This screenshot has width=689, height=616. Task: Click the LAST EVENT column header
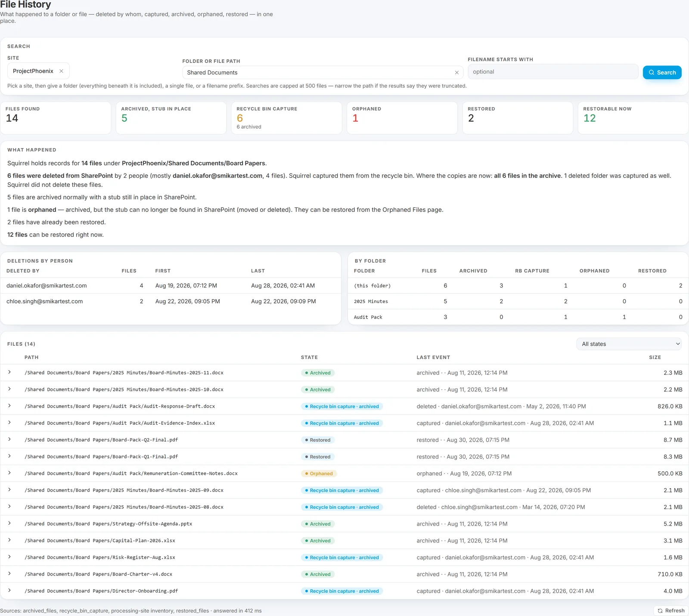tap(433, 357)
